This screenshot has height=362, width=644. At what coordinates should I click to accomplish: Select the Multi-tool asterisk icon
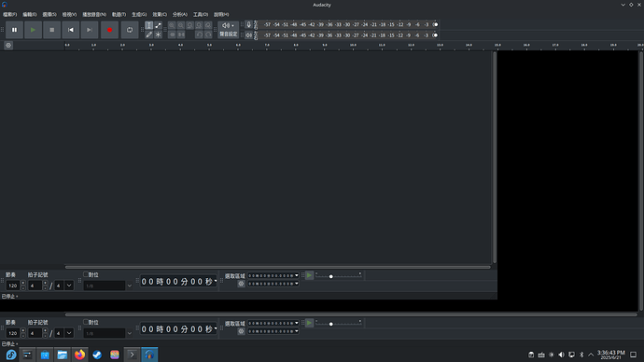[x=159, y=35]
